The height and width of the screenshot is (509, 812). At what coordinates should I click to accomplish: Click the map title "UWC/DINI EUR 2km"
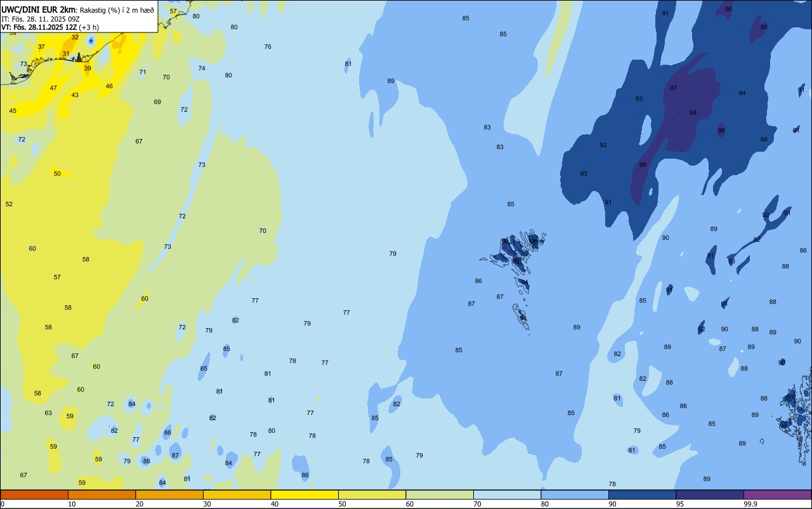(x=38, y=10)
